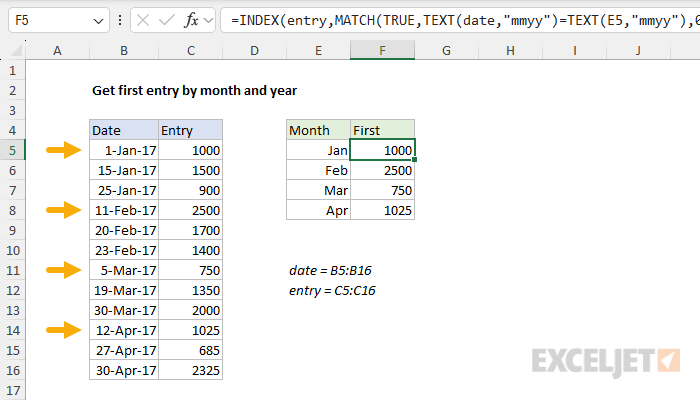Select the cell with 1-Jan-17
This screenshot has width=700, height=400.
(124, 150)
